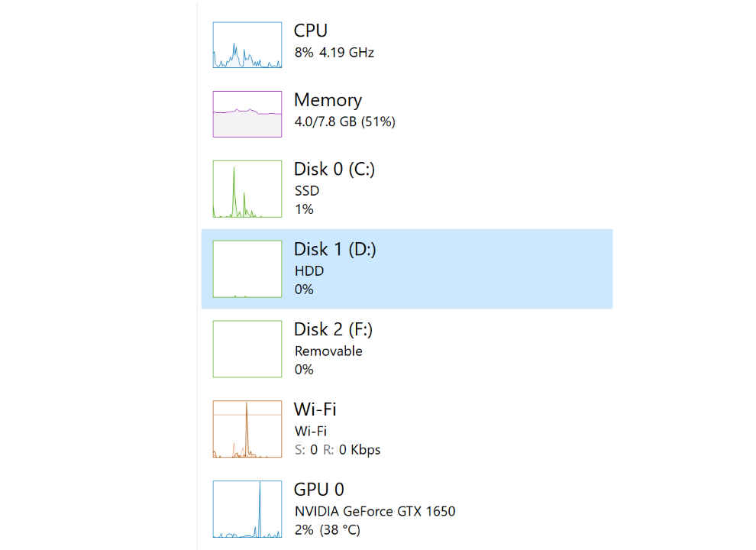Image resolution: width=756 pixels, height=550 pixels.
Task: Click the Disk 0 (C:) activity graph
Action: pyautogui.click(x=247, y=189)
